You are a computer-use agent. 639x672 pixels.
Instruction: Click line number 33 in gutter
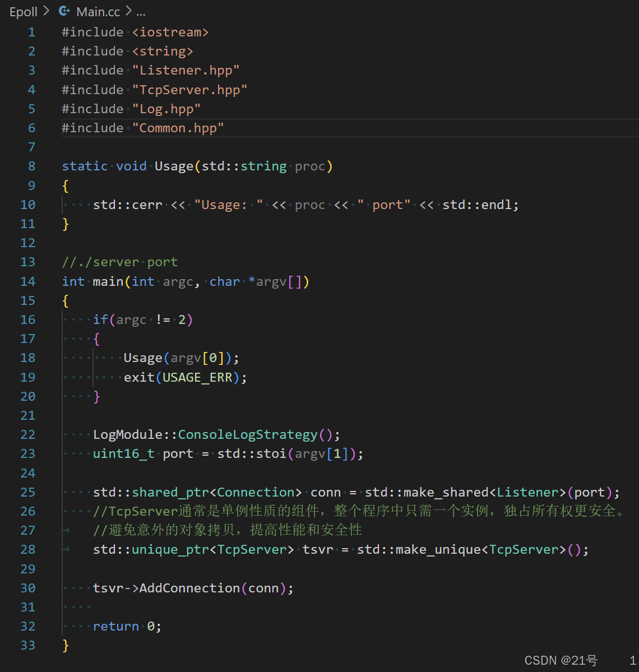28,646
